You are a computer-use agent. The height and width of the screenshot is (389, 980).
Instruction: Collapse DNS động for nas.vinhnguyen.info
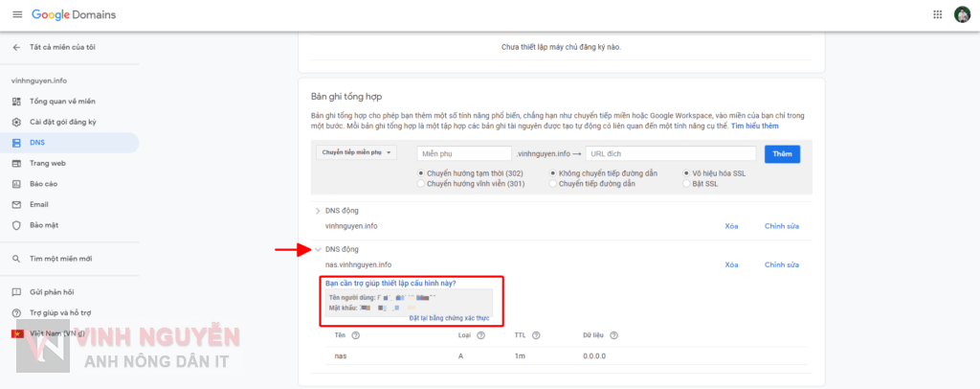coord(318,250)
